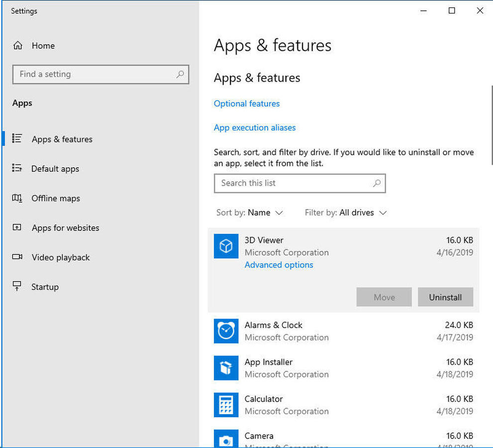Image resolution: width=493 pixels, height=448 pixels.
Task: Uninstall the 3D Viewer app
Action: click(445, 297)
